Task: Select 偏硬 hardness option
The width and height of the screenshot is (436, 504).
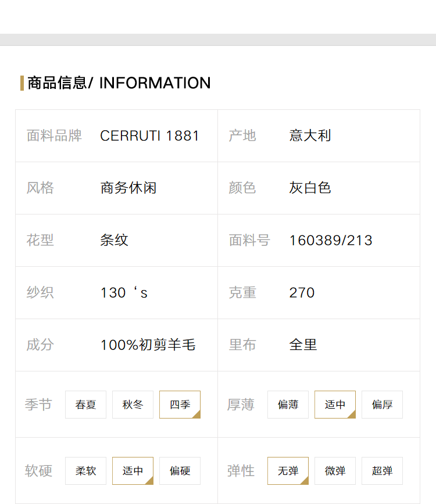Action: pyautogui.click(x=180, y=470)
